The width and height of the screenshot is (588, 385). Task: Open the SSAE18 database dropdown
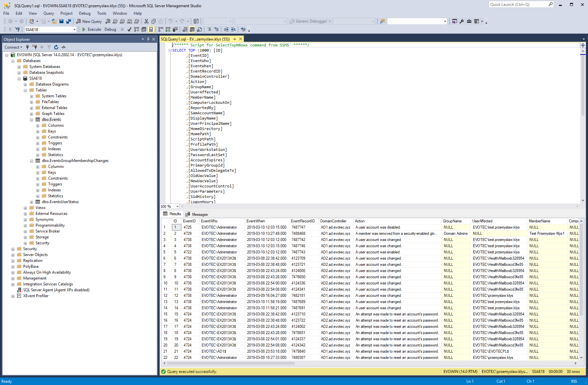(x=75, y=29)
